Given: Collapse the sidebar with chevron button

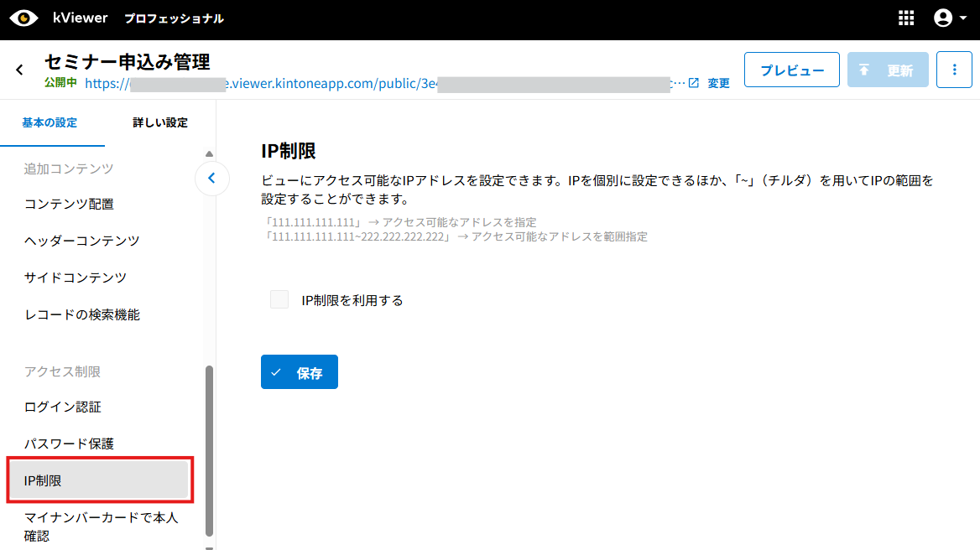Looking at the screenshot, I should (x=212, y=178).
